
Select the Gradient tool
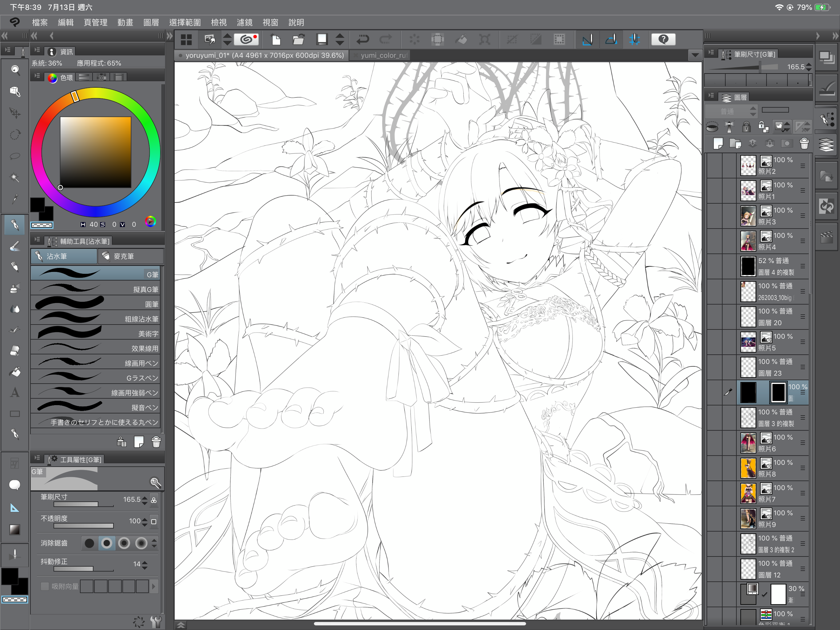[x=15, y=529]
